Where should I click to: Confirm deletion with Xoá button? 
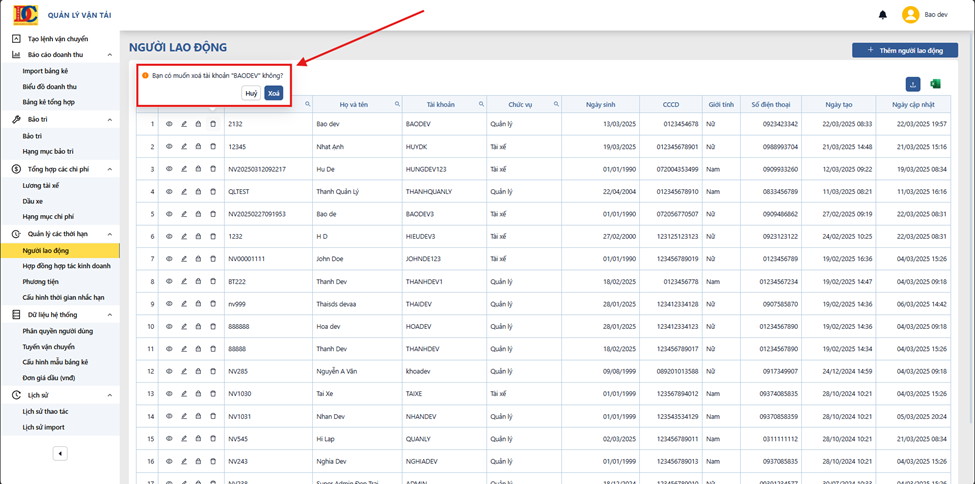274,93
